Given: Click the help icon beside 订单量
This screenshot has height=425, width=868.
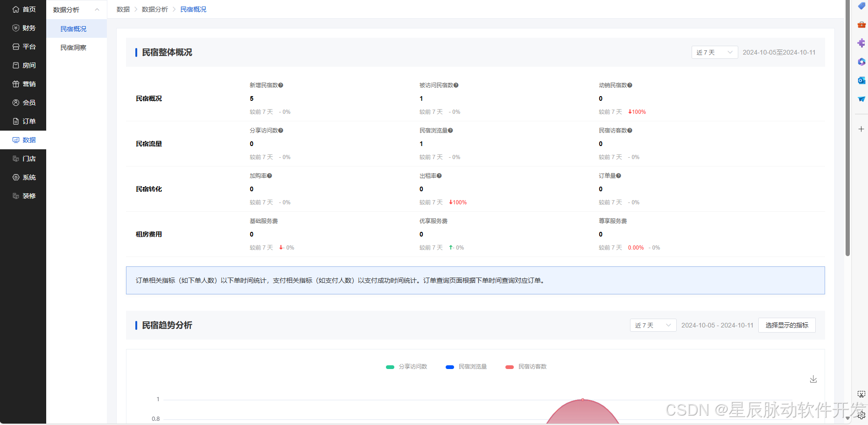Looking at the screenshot, I should (x=618, y=176).
